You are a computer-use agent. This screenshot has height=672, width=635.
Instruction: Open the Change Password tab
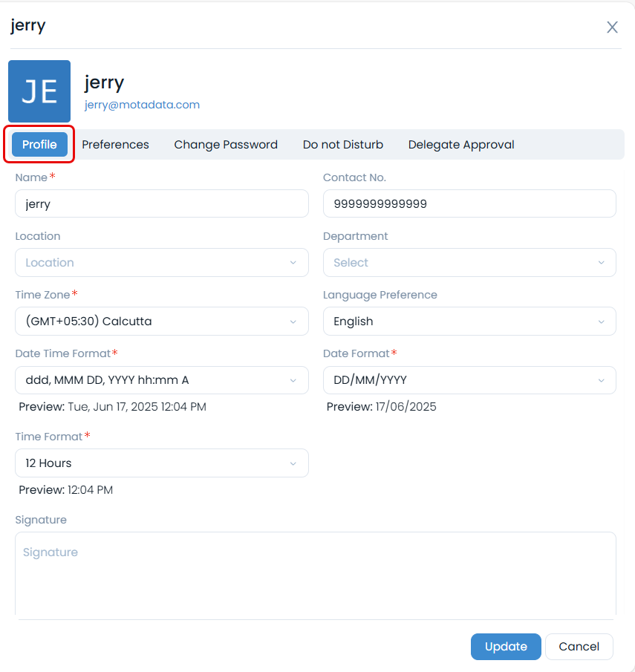[226, 144]
